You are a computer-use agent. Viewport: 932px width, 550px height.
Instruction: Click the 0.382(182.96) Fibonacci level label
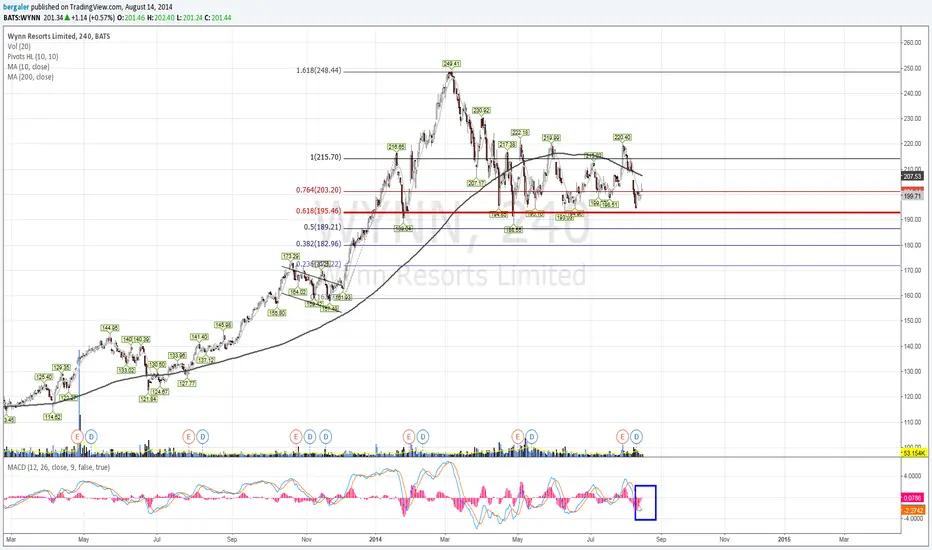click(x=319, y=244)
